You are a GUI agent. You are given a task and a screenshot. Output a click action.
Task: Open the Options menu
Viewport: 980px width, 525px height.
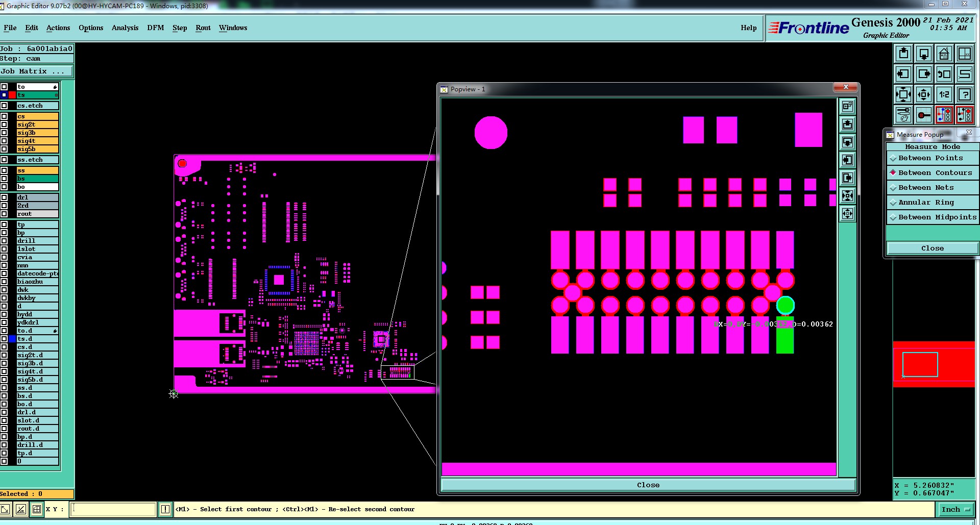pos(91,28)
